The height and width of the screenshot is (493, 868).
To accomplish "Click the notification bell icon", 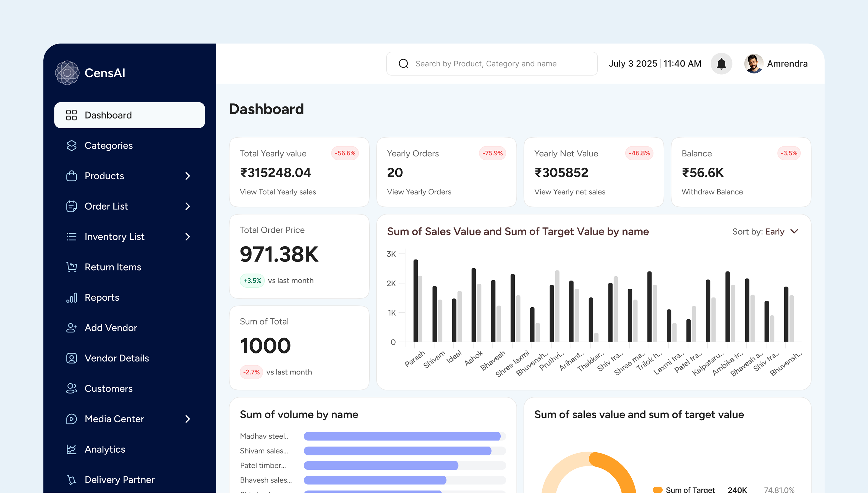I will pyautogui.click(x=721, y=64).
